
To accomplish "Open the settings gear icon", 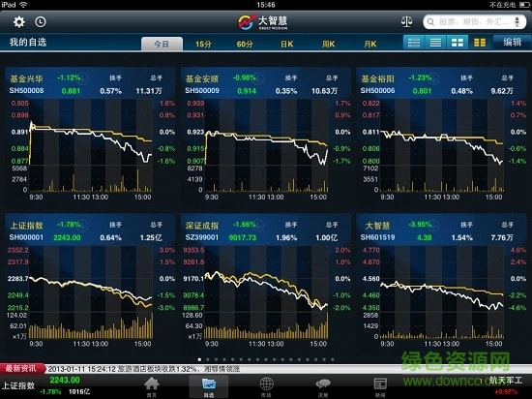I will 19,22.
